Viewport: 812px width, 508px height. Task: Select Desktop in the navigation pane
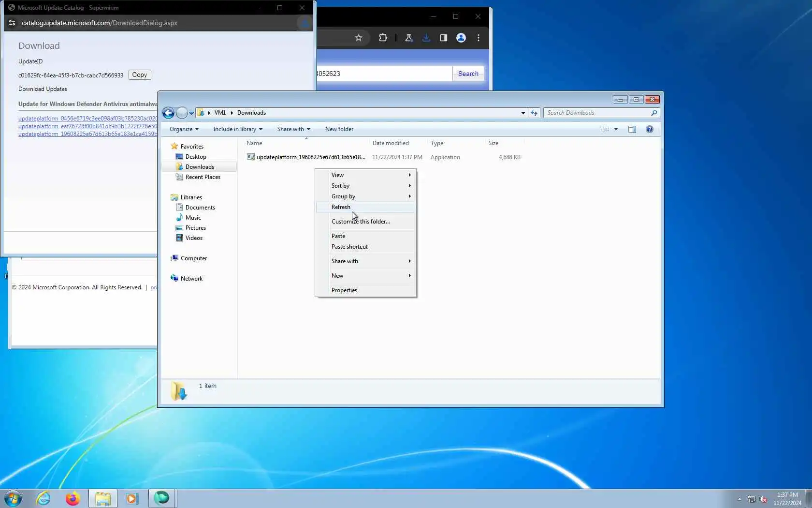(x=196, y=157)
